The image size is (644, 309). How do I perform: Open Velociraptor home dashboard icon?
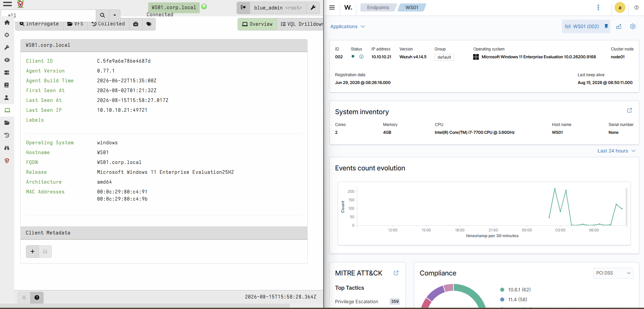[x=7, y=22]
